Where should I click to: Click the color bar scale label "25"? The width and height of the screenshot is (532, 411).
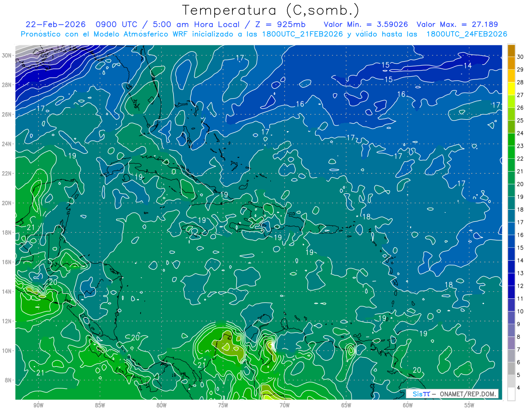click(520, 121)
